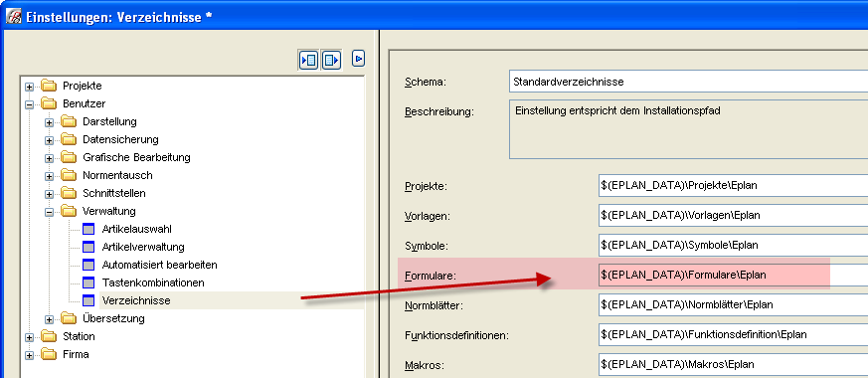Click the Projekte label in the form
Image resolution: width=868 pixels, height=378 pixels.
[x=426, y=186]
